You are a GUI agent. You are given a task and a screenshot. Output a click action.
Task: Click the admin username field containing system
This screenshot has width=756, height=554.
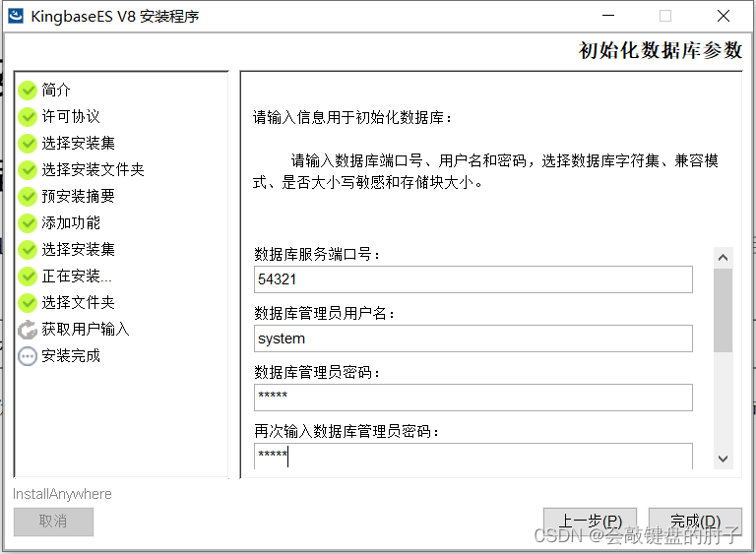[x=472, y=339]
